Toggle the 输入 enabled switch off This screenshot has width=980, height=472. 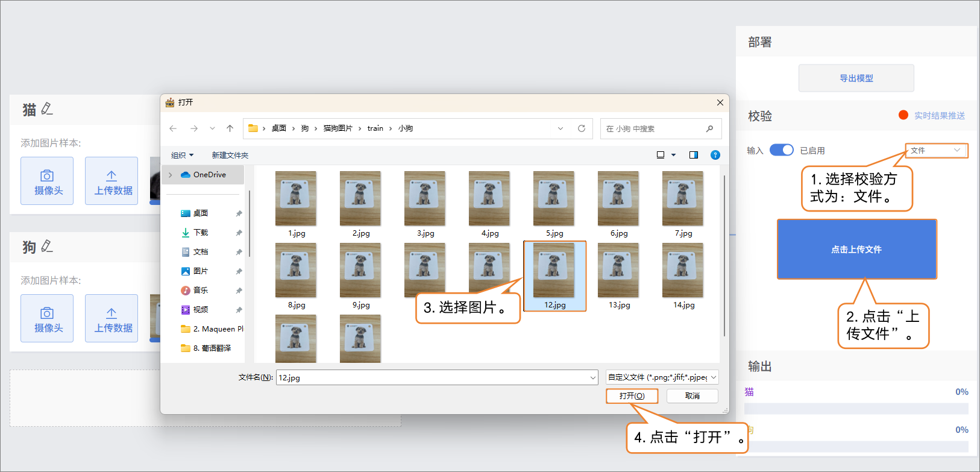[782, 150]
